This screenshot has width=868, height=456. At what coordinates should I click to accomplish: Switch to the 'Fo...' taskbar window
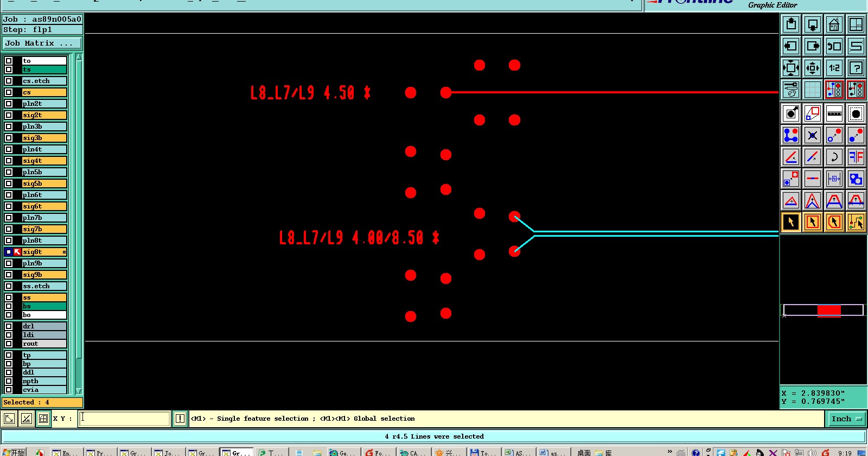376,452
